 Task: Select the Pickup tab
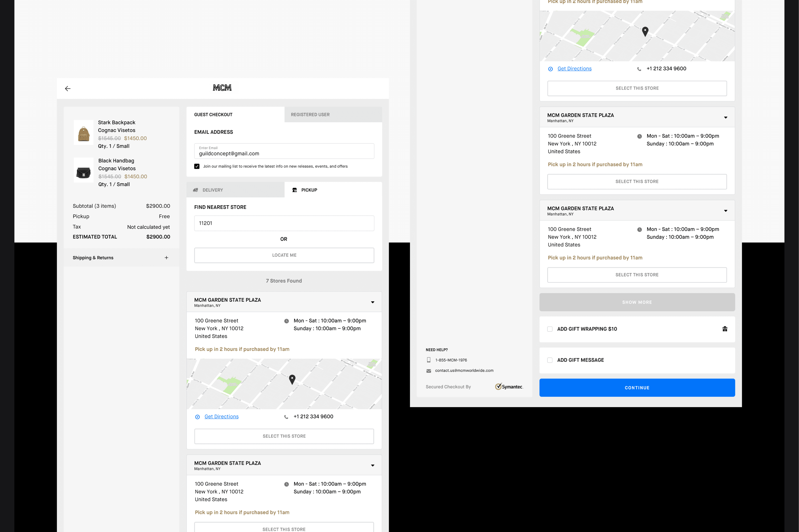pos(333,190)
